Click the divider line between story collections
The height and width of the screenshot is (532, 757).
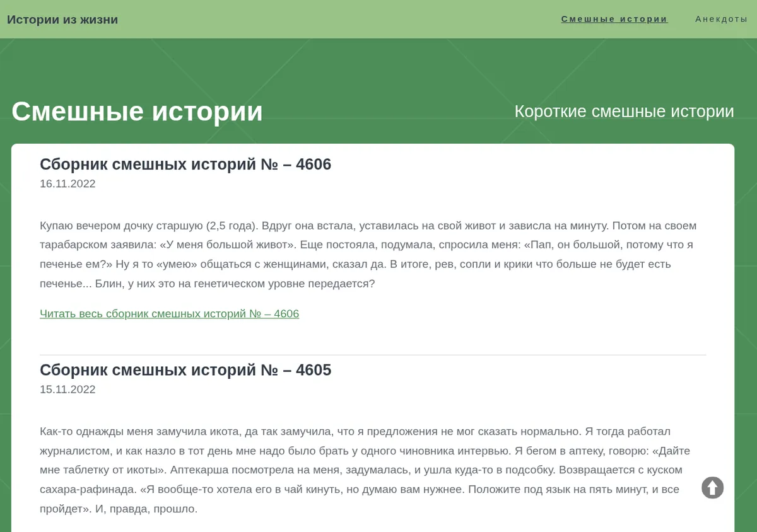pos(373,355)
